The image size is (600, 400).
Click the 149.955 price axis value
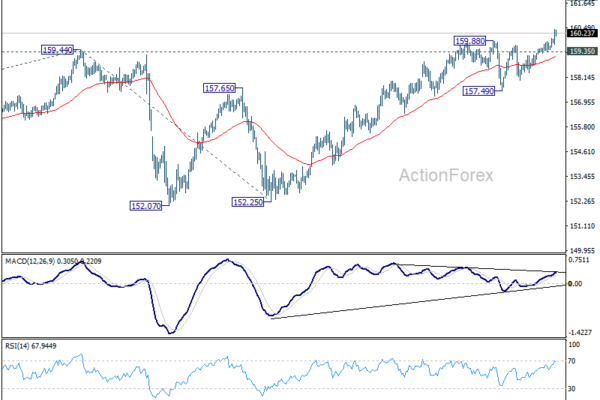click(x=582, y=251)
